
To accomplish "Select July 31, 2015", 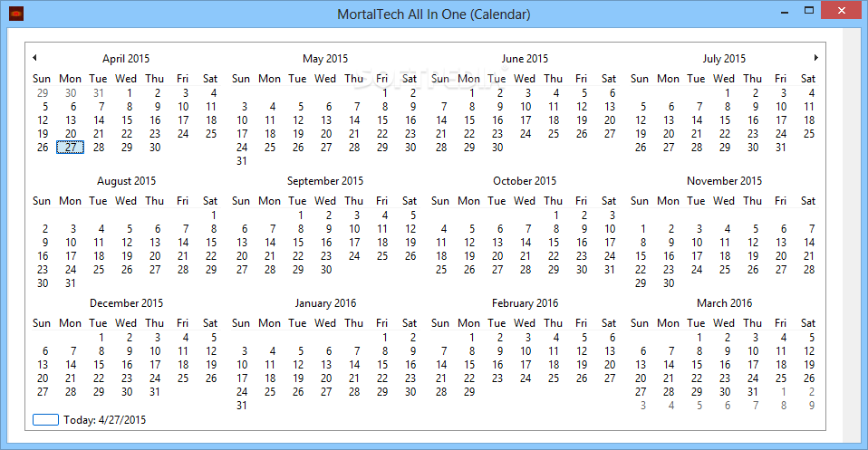I will coord(780,148).
